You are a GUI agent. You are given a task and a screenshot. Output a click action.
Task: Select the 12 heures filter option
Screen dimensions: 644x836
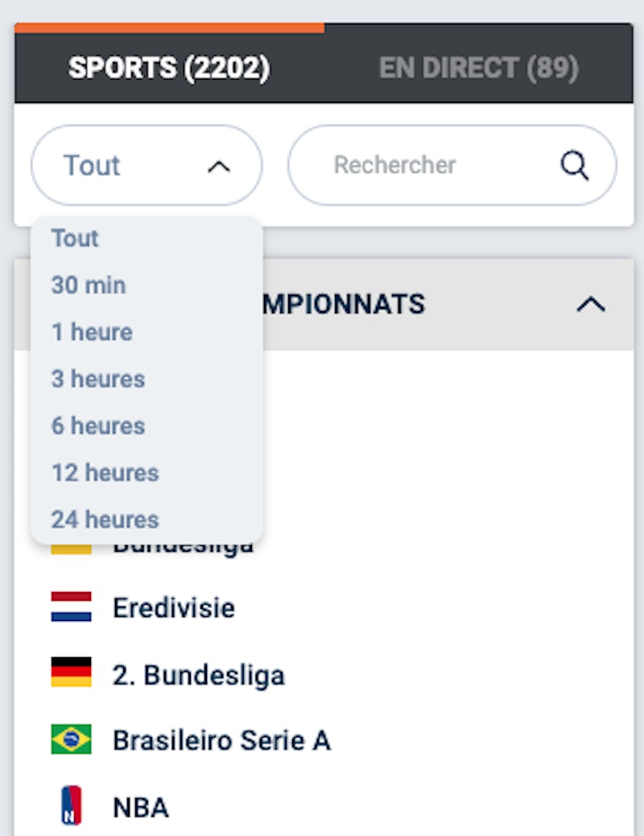[105, 472]
